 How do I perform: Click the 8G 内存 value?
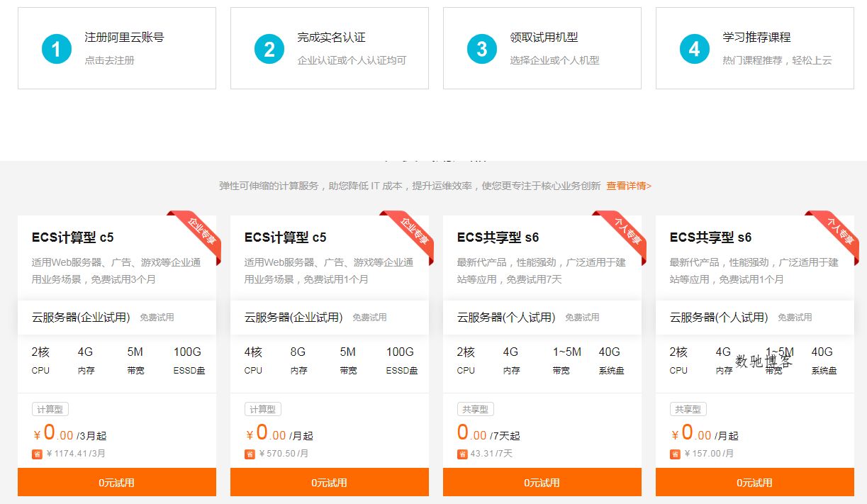point(298,352)
